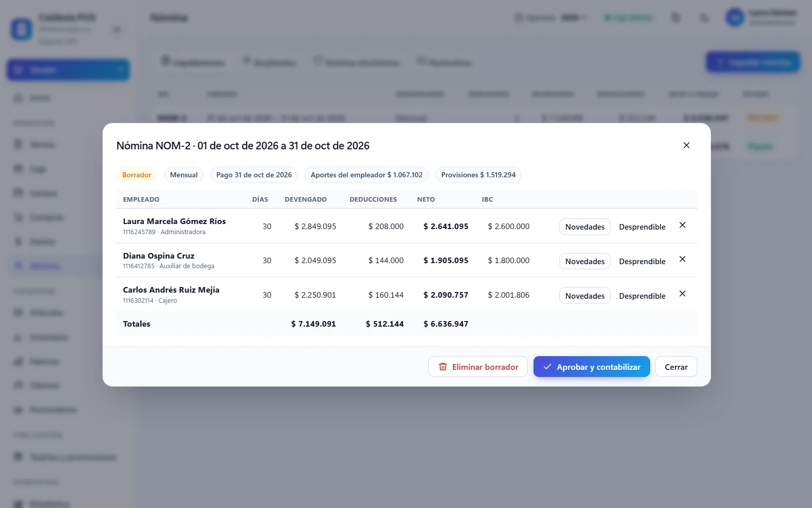Screen dimensions: 812x508
Task: Click the DEVENGADO column header
Action: [x=306, y=199]
